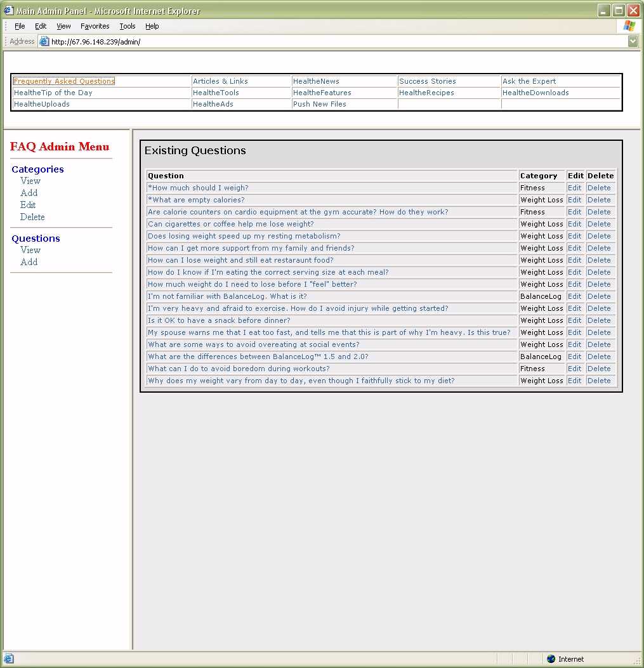Screen dimensions: 644x668
Task: Open the File menu
Action: [20, 27]
